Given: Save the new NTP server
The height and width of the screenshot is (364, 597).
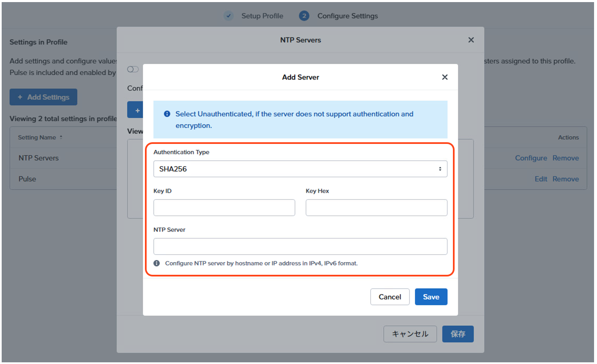Looking at the screenshot, I should pyautogui.click(x=431, y=297).
